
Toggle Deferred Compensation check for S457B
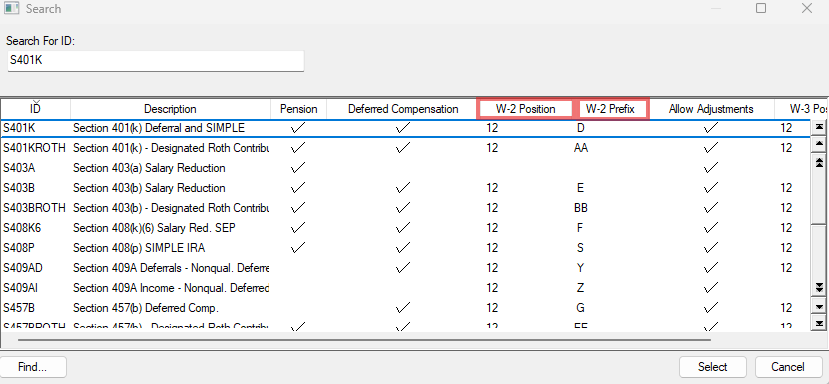pos(403,308)
